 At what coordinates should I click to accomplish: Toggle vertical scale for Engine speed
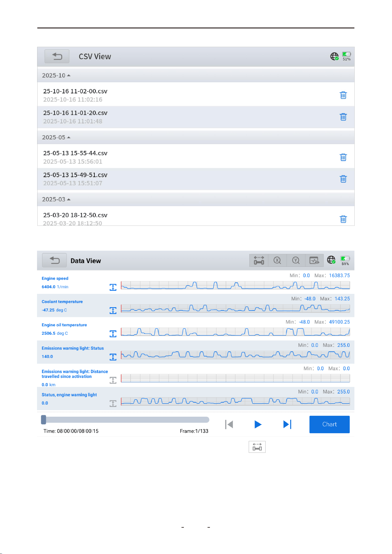(113, 287)
